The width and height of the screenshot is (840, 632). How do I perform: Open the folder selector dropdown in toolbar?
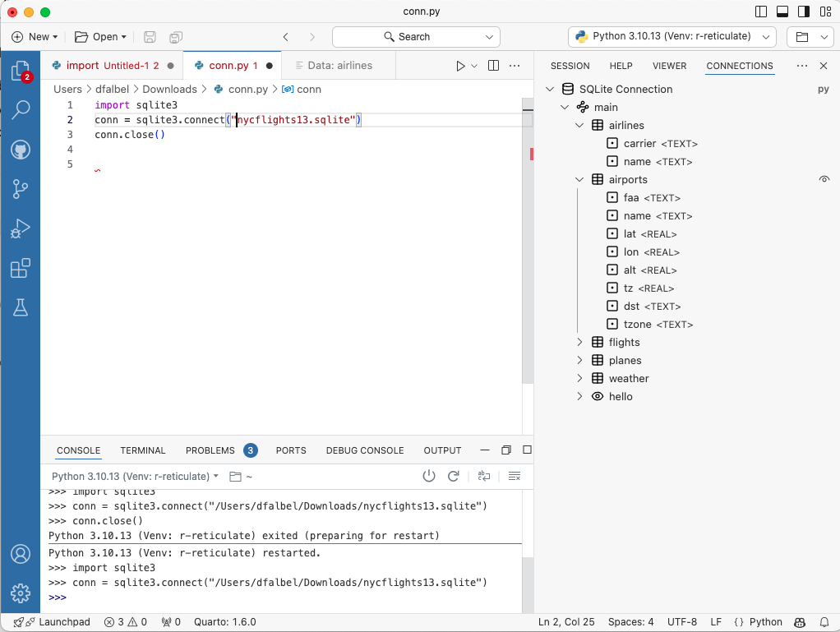pos(810,36)
